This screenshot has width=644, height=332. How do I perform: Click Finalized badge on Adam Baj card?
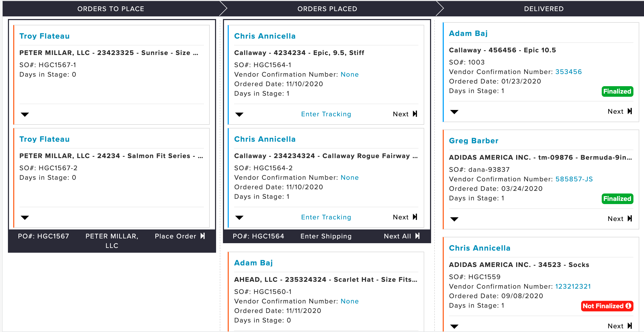coord(617,91)
